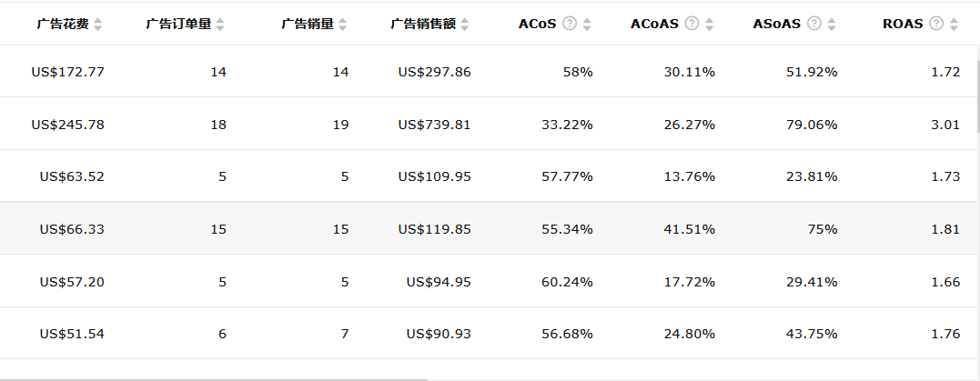Screen dimensions: 980x381
Task: Select the ad spend cell US$245.78
Action: tap(68, 125)
